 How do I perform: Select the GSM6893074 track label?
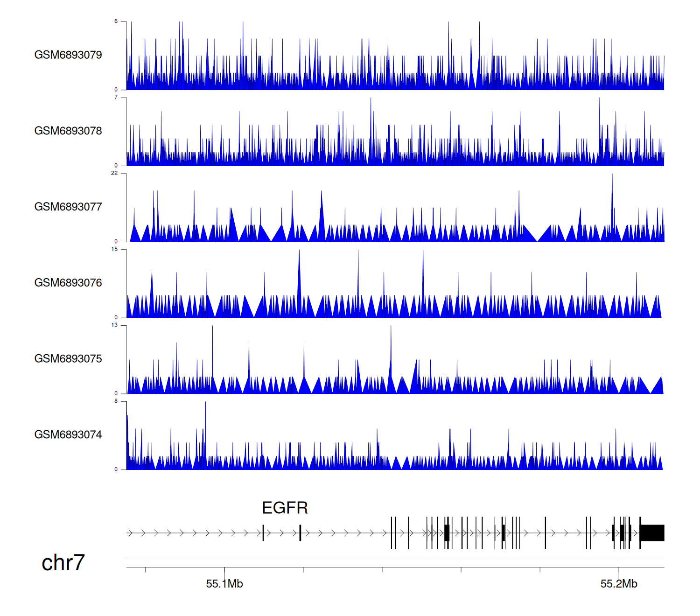click(x=68, y=435)
